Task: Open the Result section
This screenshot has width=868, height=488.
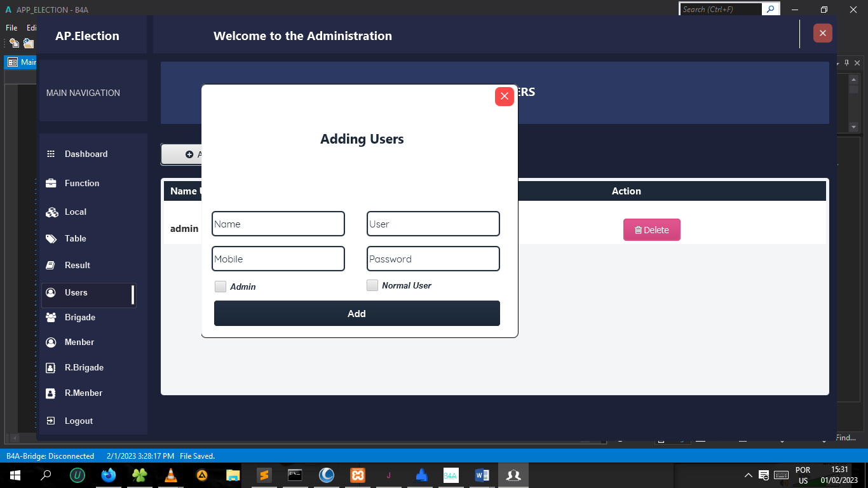Action: [78, 265]
